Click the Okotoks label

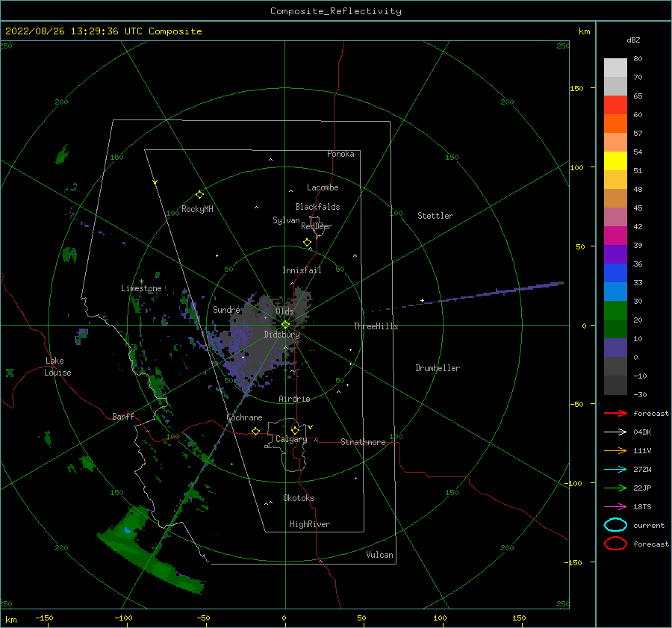(x=299, y=498)
